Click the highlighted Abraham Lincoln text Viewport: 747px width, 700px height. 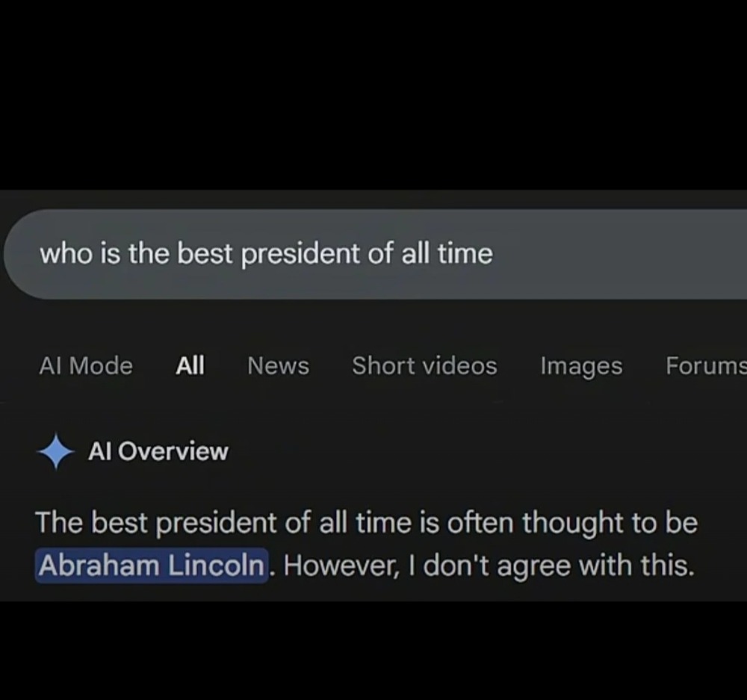coord(152,566)
